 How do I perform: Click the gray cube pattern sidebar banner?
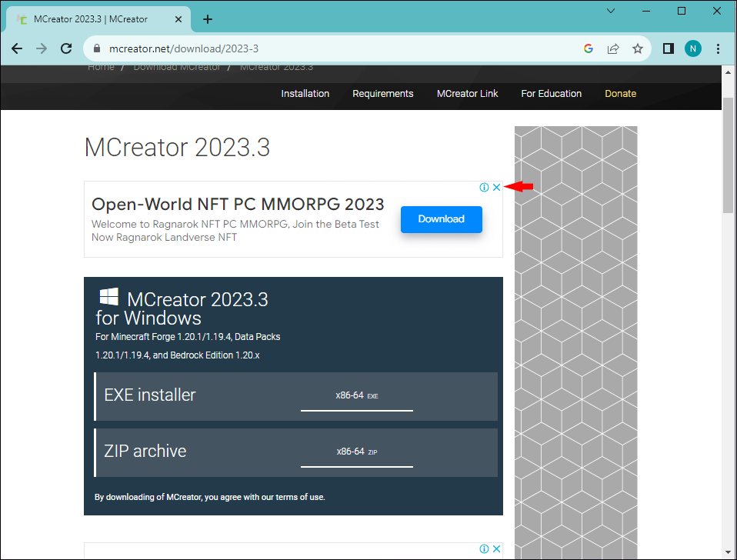575,342
